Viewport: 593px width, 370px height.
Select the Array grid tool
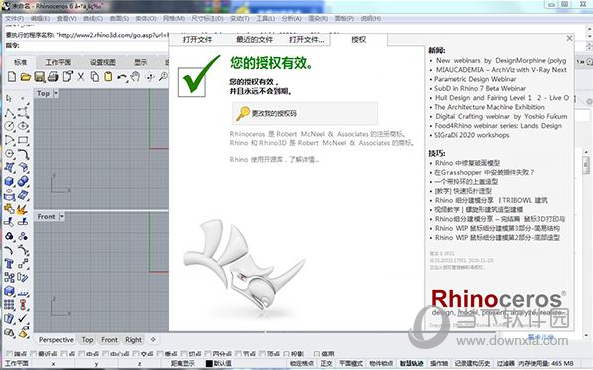(x=9, y=305)
